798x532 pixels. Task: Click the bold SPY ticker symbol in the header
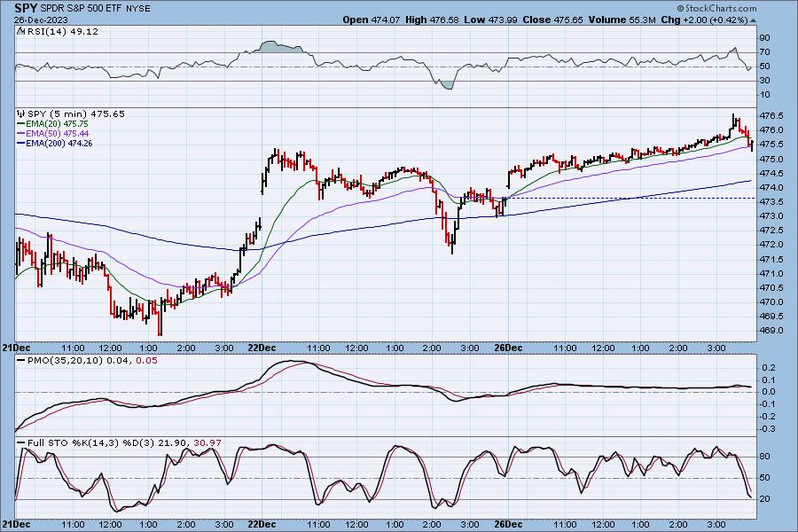tap(26, 8)
